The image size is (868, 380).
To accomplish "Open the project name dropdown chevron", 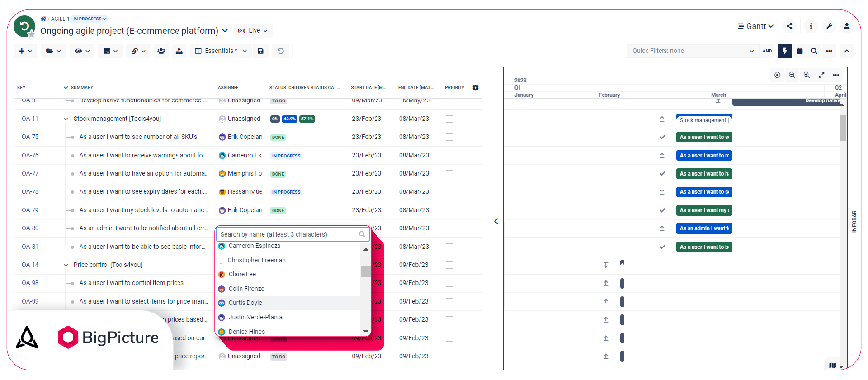I will click(225, 31).
